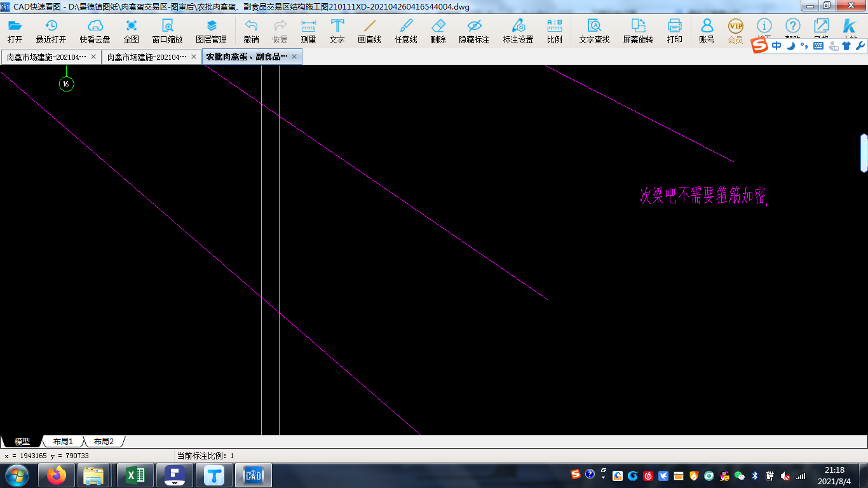Select the 测量 measure tool

pyautogui.click(x=308, y=31)
